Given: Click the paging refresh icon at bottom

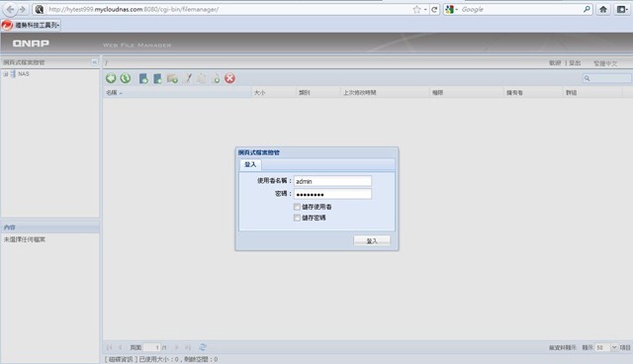Looking at the screenshot, I should point(203,347).
